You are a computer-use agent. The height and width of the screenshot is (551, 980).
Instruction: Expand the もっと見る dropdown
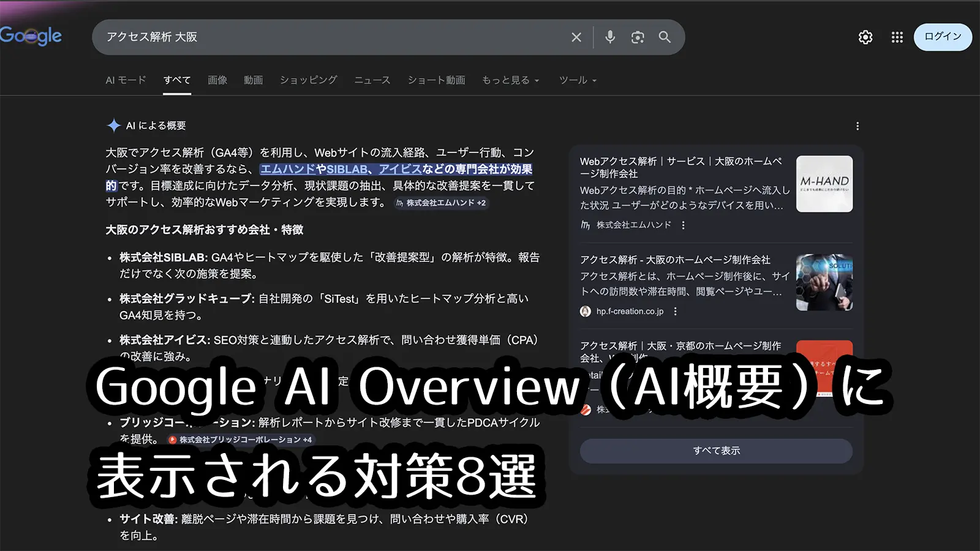(510, 80)
